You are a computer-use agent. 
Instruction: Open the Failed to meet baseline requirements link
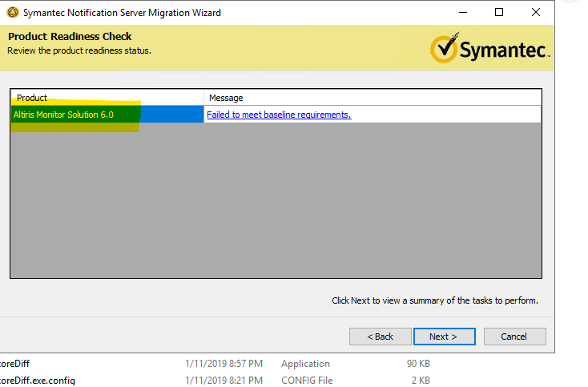click(x=279, y=115)
